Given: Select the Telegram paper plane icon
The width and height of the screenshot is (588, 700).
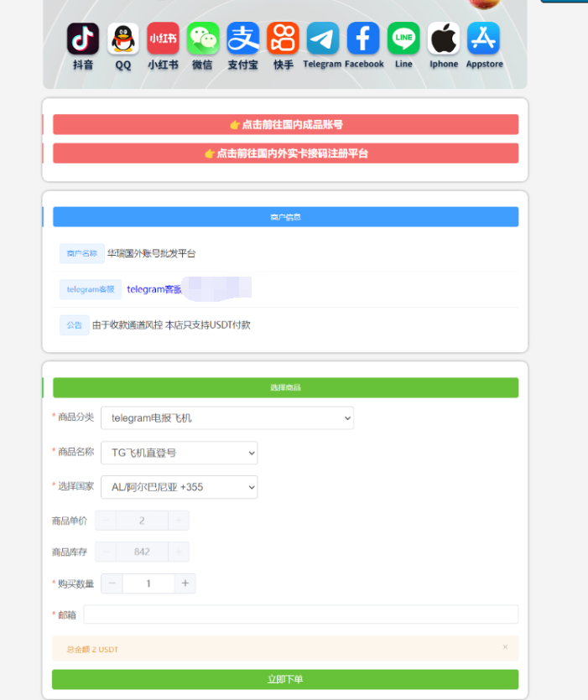Looking at the screenshot, I should pyautogui.click(x=323, y=39).
